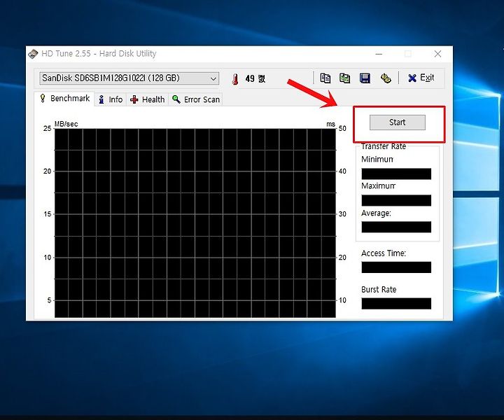This screenshot has width=504, height=420.
Task: Click the copy screenshot to clipboard icon
Action: point(345,78)
